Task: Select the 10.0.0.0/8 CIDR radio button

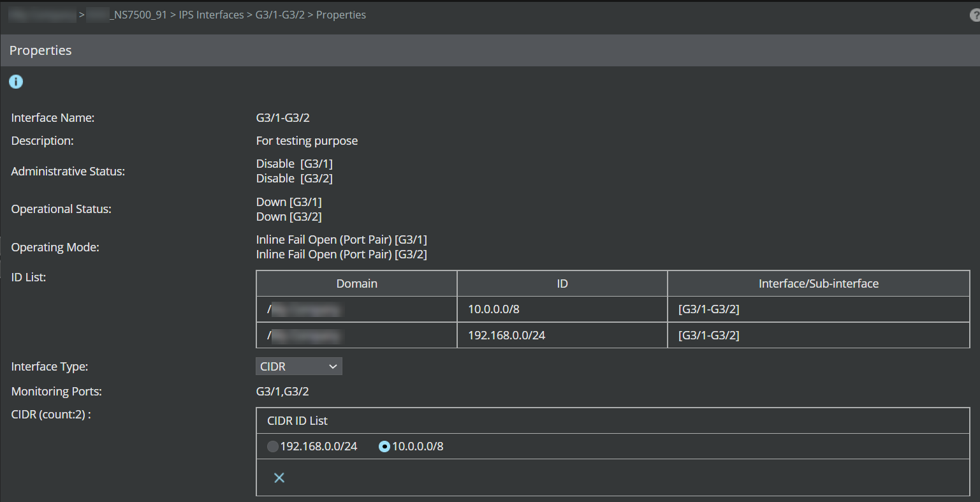Action: pos(384,447)
